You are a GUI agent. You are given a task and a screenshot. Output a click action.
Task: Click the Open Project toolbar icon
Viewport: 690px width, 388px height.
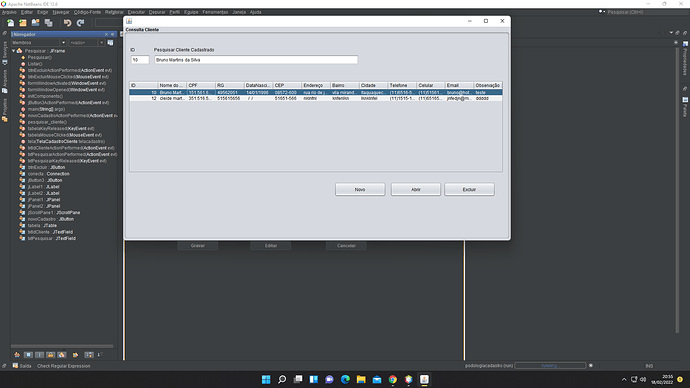tap(36, 23)
